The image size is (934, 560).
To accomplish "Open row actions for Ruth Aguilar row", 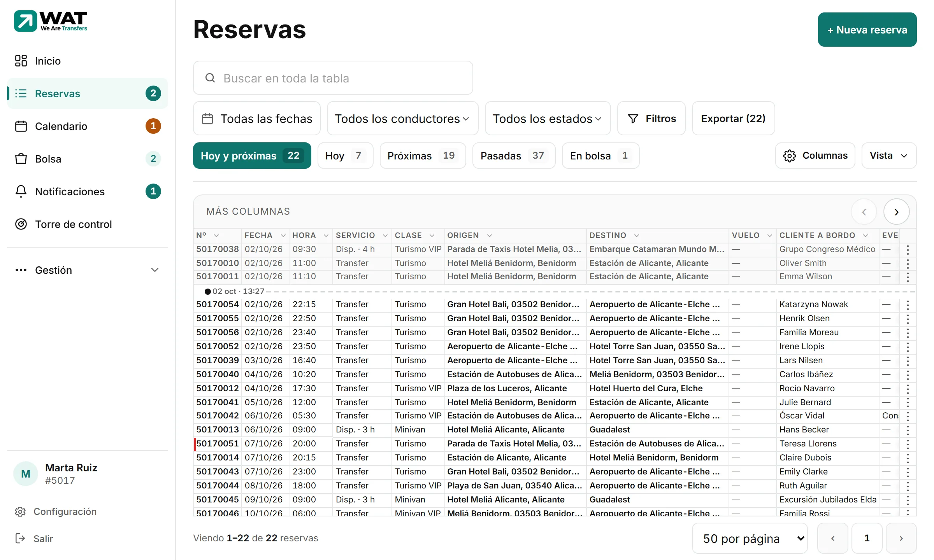I will click(908, 486).
